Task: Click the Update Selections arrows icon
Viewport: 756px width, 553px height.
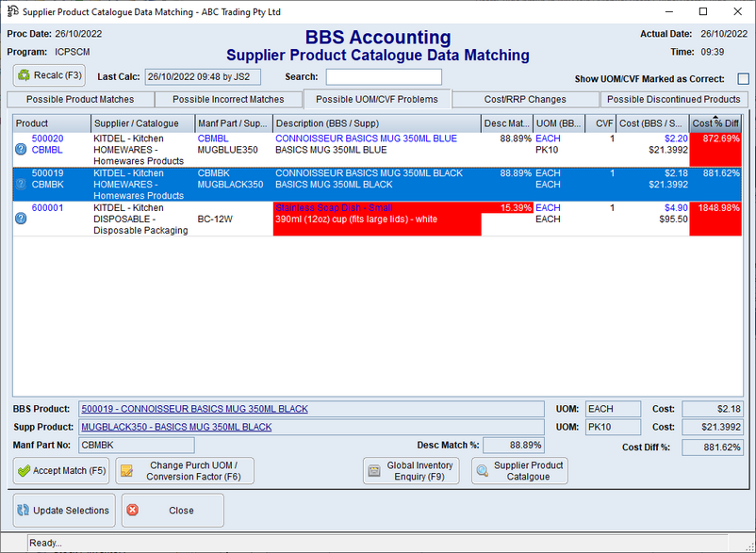Action: 23,511
